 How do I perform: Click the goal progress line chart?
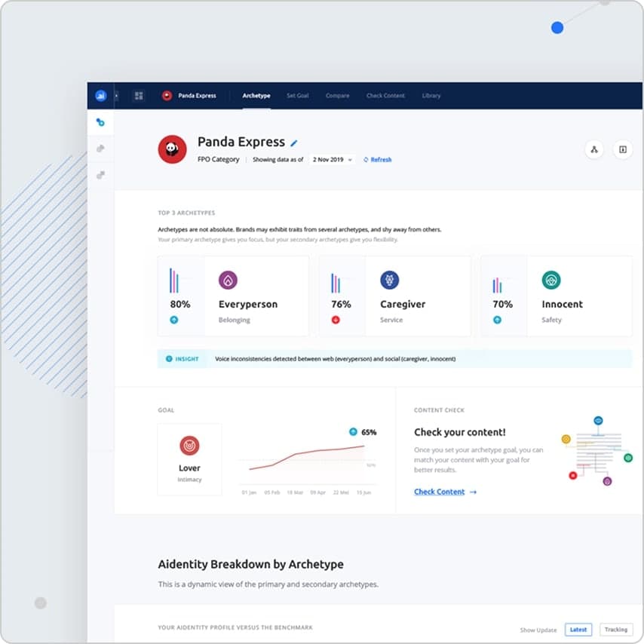307,464
